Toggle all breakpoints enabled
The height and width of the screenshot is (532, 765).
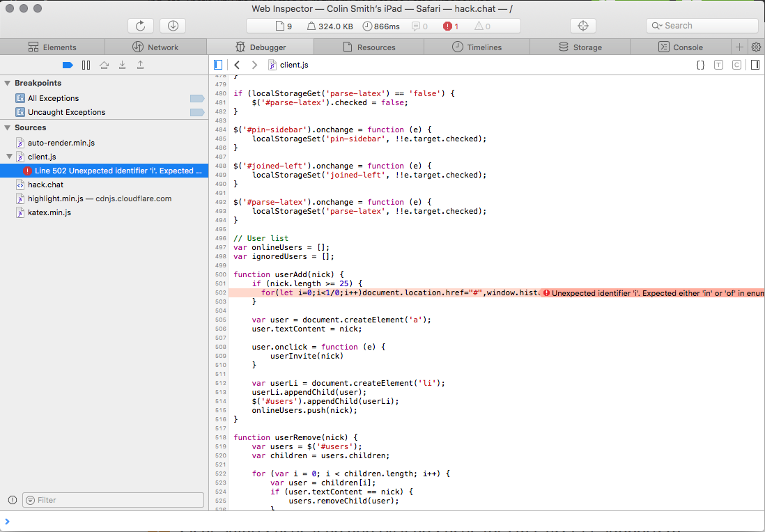(68, 65)
